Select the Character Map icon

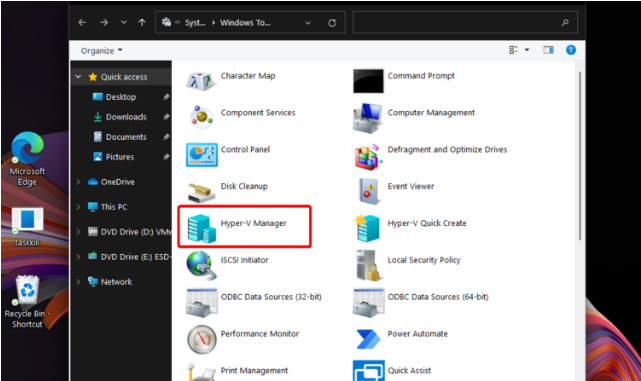tap(200, 81)
